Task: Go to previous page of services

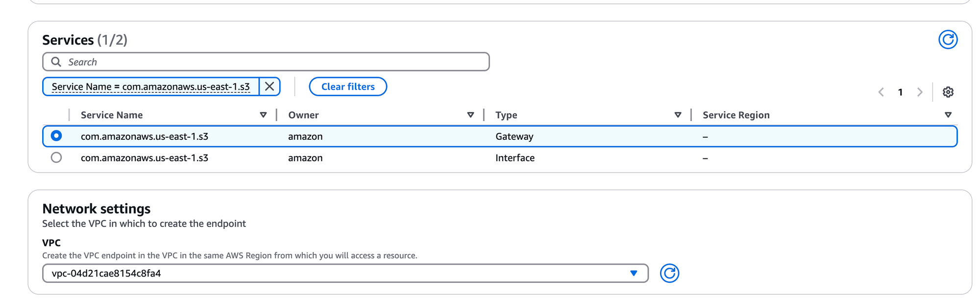Action: 881,92
